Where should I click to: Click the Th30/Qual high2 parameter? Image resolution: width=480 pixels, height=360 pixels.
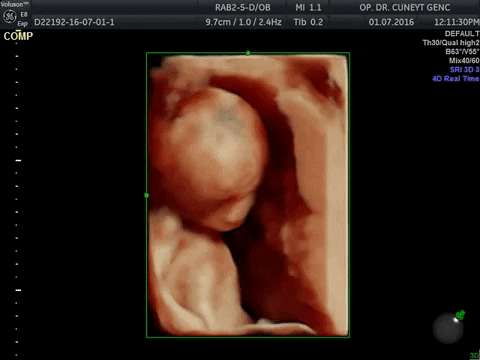451,43
